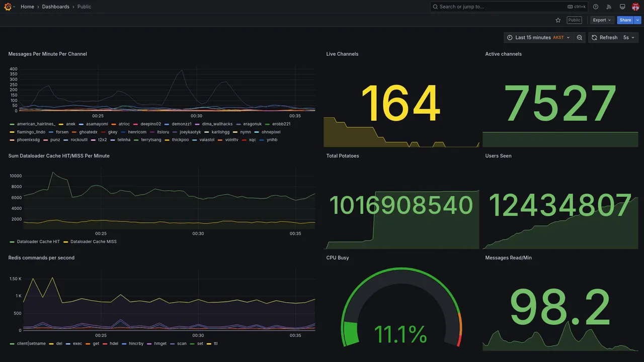Open the help question mark icon
Image resolution: width=644 pixels, height=362 pixels.
[596, 7]
